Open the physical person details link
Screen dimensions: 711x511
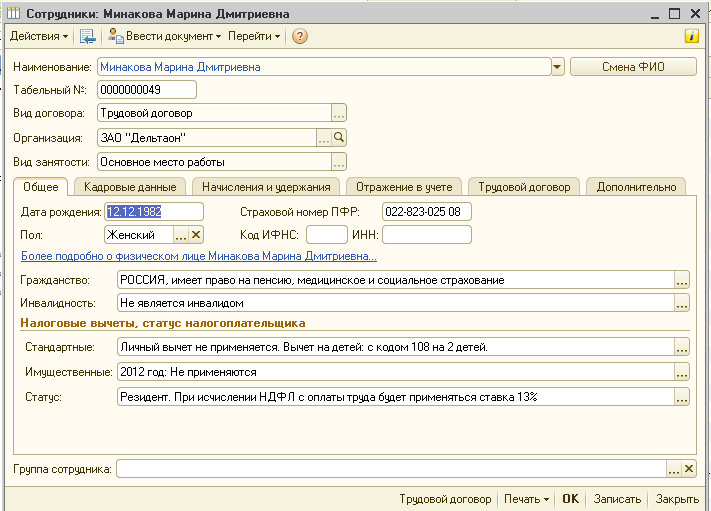coord(198,257)
